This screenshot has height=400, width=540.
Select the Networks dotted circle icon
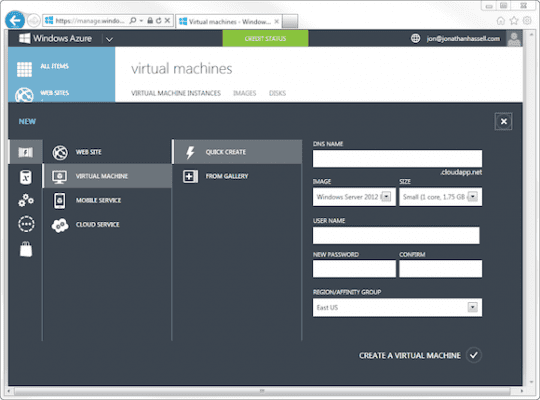[x=26, y=224]
